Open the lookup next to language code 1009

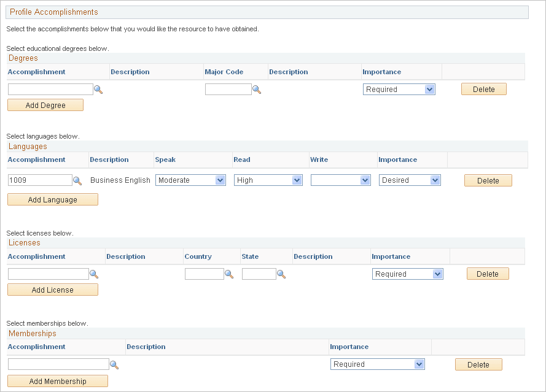tap(78, 180)
